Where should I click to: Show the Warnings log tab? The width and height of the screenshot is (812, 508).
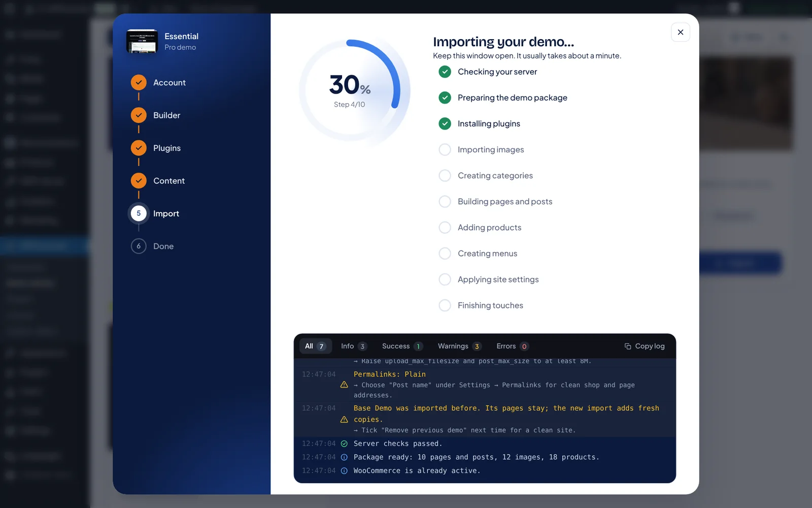[x=459, y=346]
